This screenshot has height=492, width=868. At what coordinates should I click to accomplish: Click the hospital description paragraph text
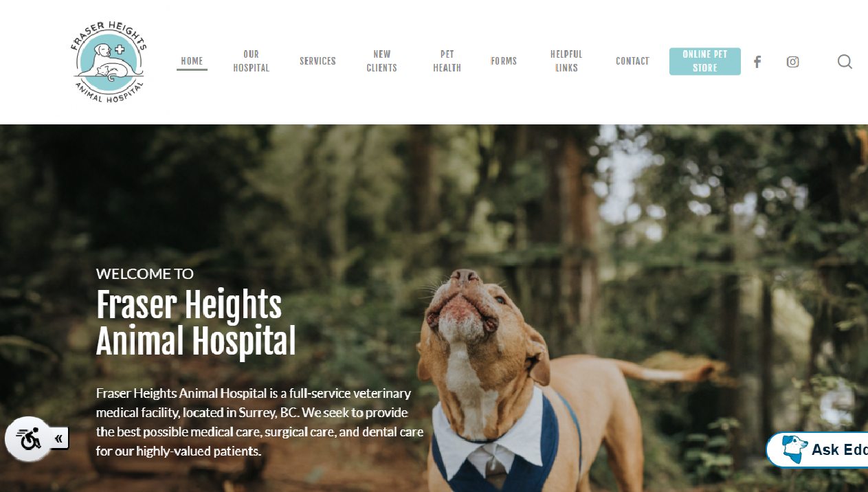point(260,423)
